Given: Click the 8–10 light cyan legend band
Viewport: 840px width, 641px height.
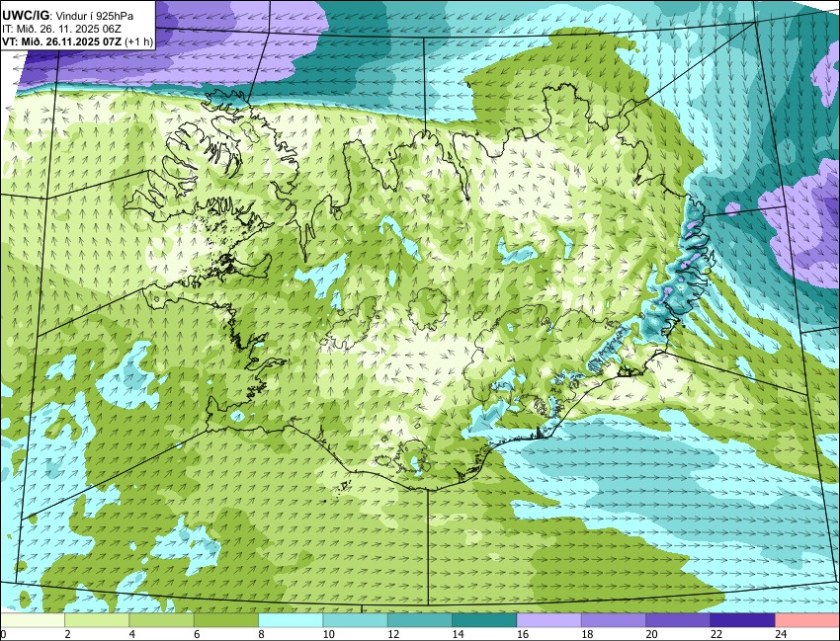Looking at the screenshot, I should (291, 620).
